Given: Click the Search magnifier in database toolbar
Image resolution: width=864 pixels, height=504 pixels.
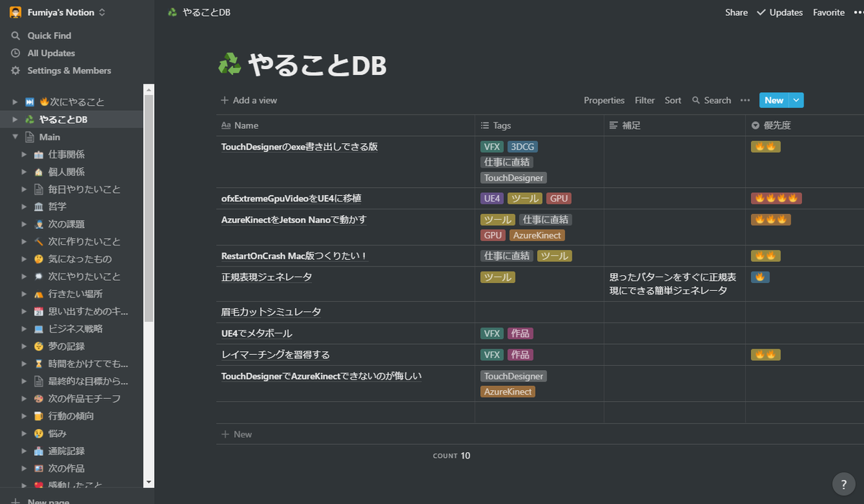Looking at the screenshot, I should click(x=696, y=101).
